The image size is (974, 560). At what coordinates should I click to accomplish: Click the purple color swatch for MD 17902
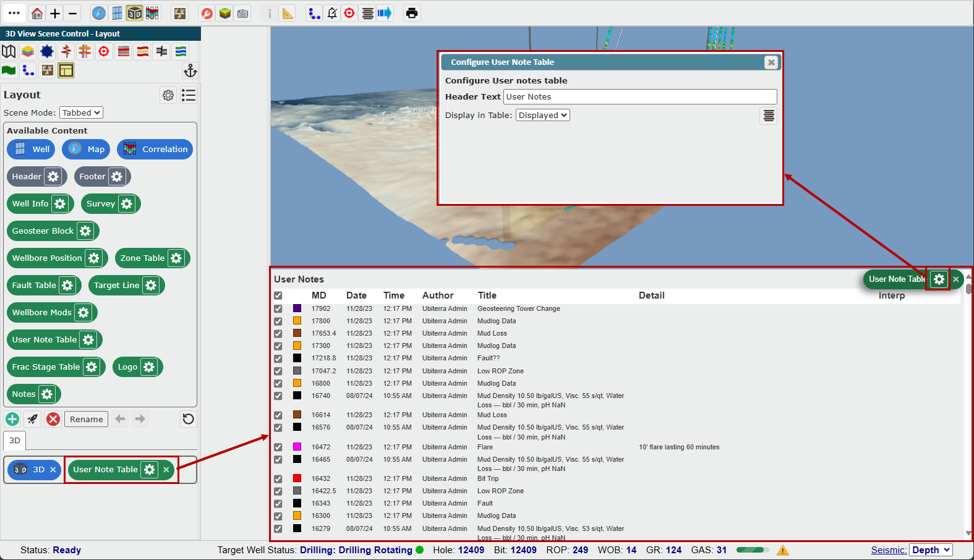(x=297, y=308)
